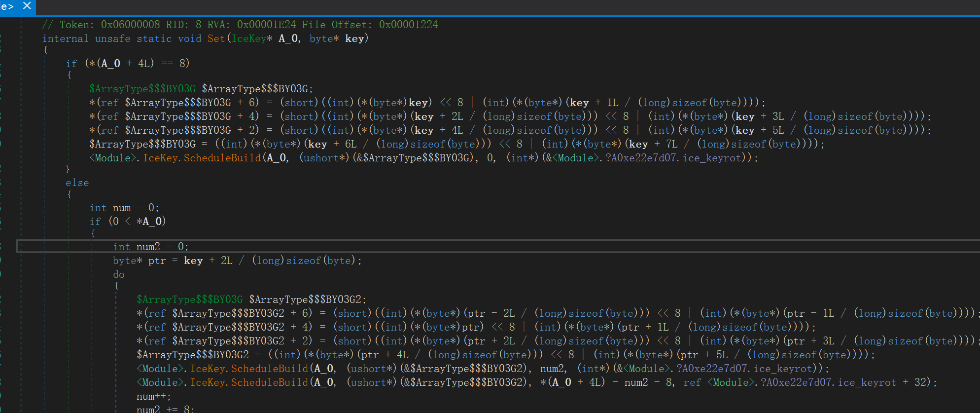Click 'ref' keyword in last ScheduleBuild call
Screen dimensions: 980x413
click(x=692, y=382)
